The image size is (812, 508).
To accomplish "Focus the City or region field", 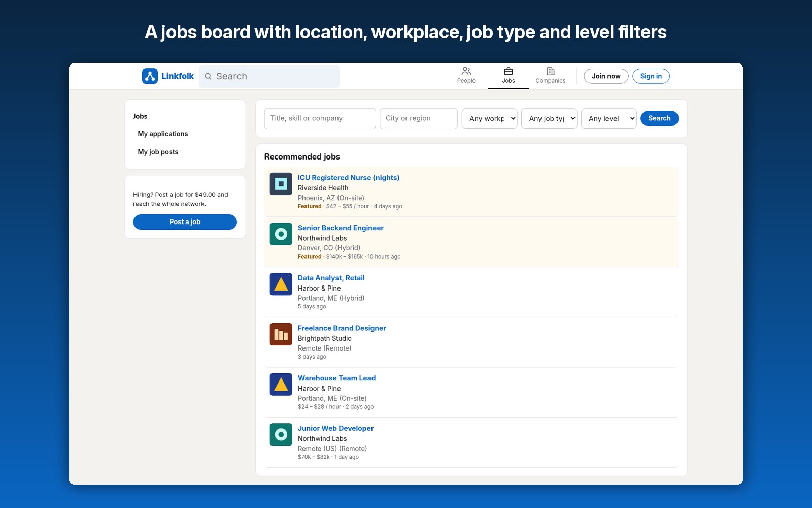I will (x=419, y=118).
